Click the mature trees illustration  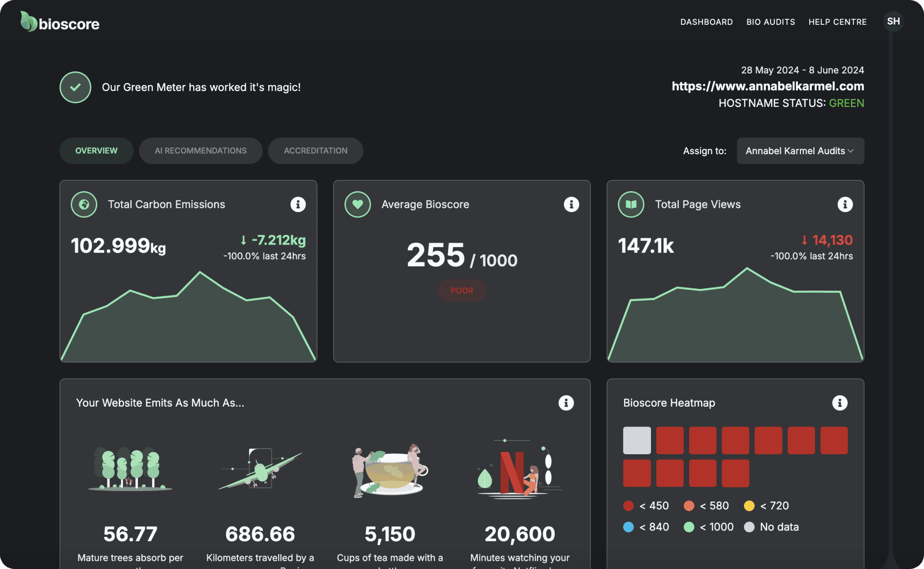[x=130, y=469]
